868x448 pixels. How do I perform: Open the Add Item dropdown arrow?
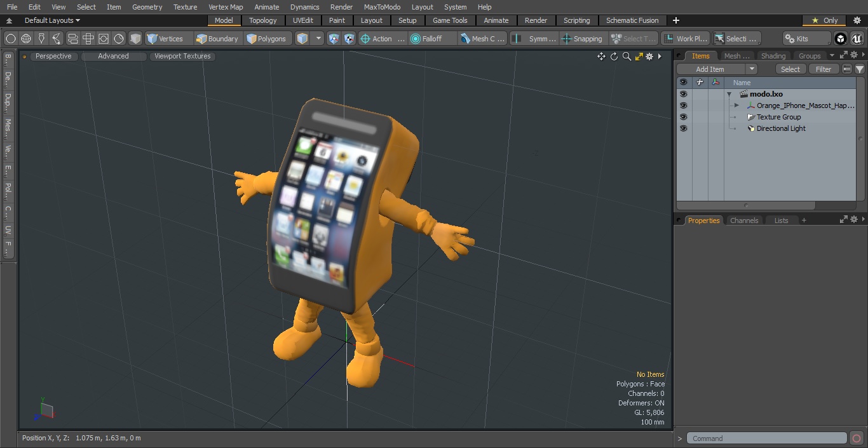click(x=752, y=69)
